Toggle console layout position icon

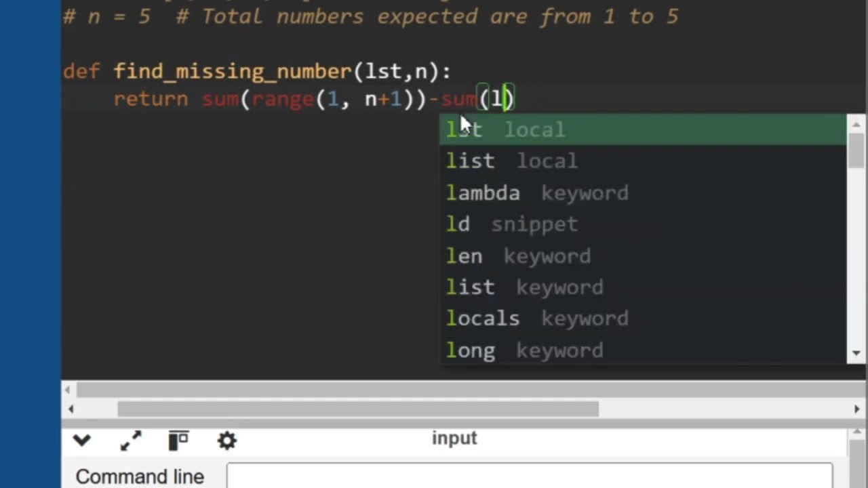(x=178, y=441)
